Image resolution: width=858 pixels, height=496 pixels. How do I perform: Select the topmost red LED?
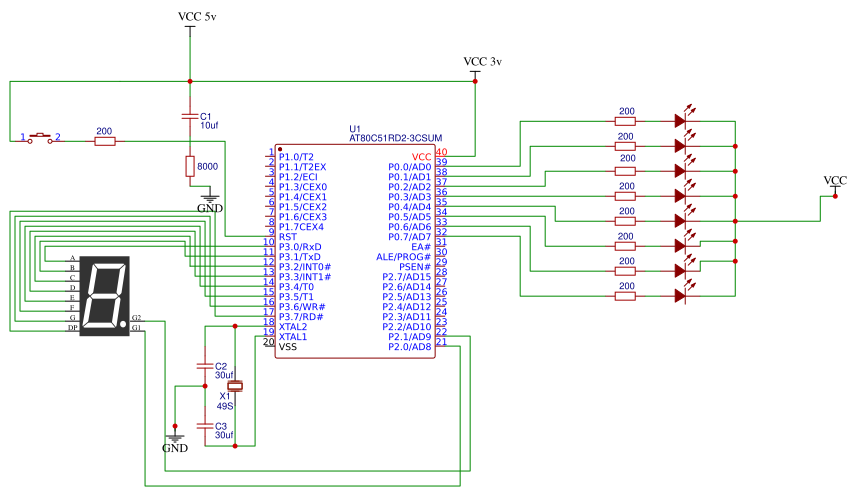(683, 121)
